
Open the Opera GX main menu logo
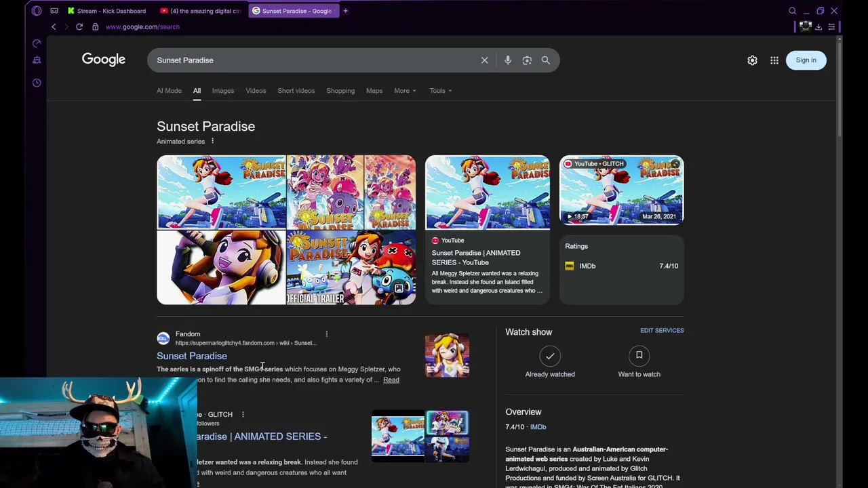point(37,11)
